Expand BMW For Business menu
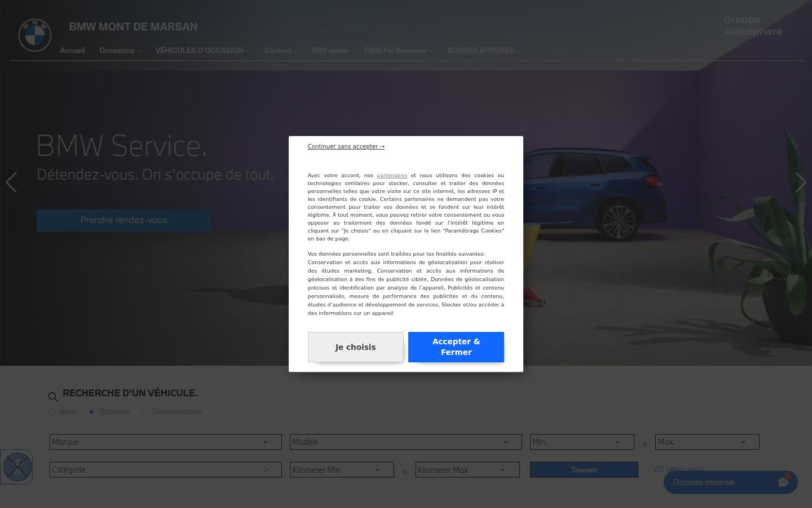This screenshot has height=508, width=812. (398, 51)
